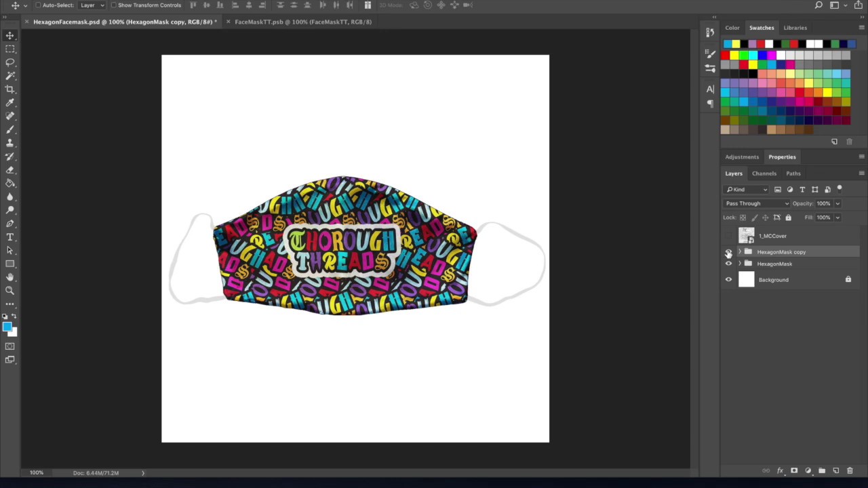
Task: Open the Opacity slider dropdown arrow
Action: pos(837,203)
